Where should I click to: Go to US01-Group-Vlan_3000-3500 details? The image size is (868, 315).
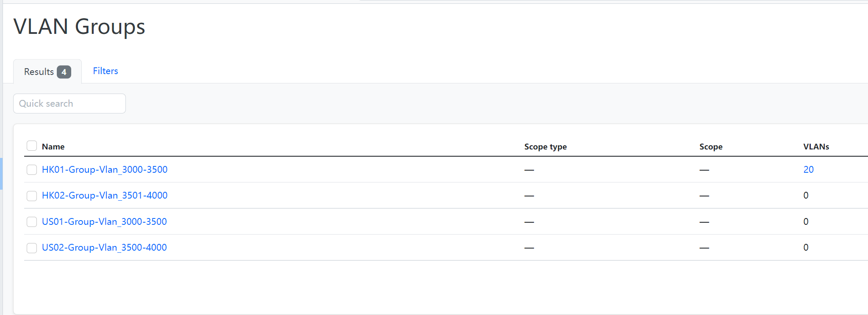tap(104, 222)
